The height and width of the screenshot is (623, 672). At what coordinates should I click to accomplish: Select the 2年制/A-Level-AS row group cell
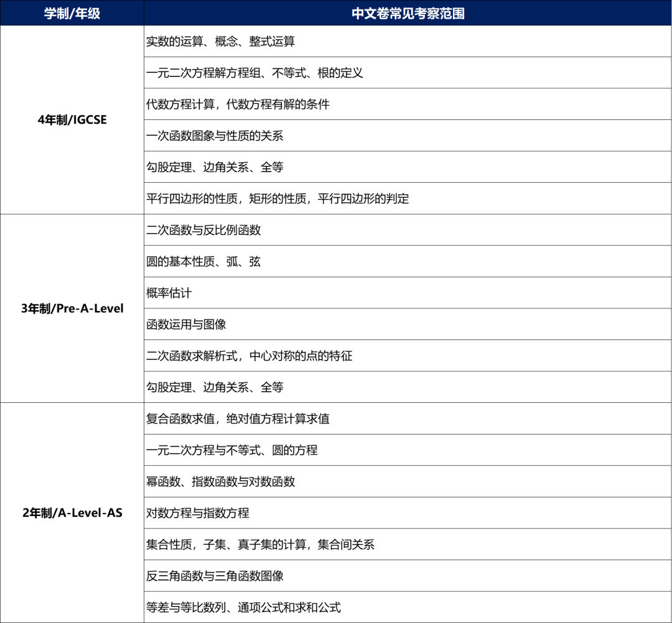(72, 513)
